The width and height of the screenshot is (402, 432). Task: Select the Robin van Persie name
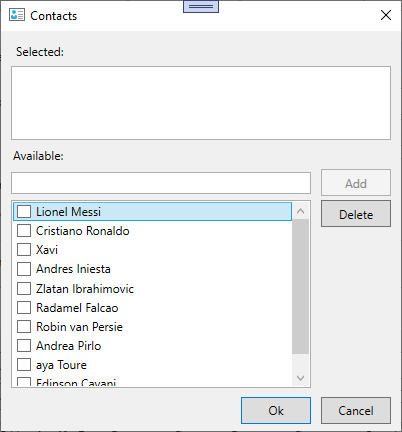click(x=79, y=327)
